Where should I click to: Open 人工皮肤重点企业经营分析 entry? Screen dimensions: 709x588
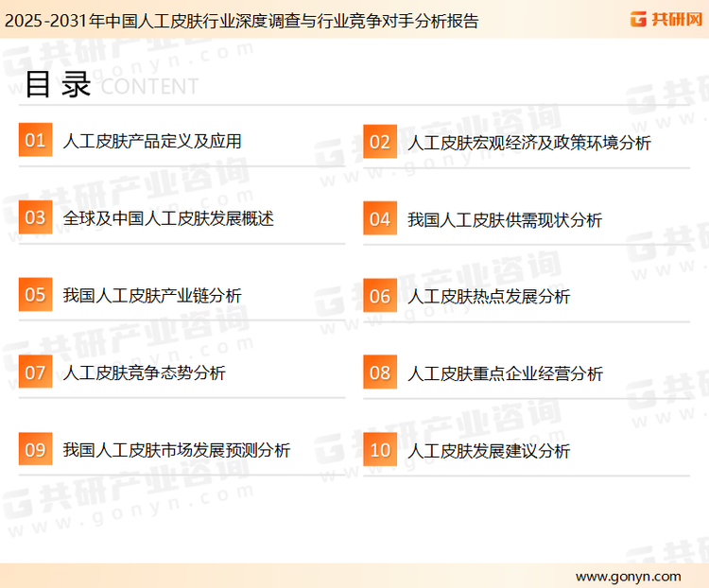pyautogui.click(x=505, y=374)
